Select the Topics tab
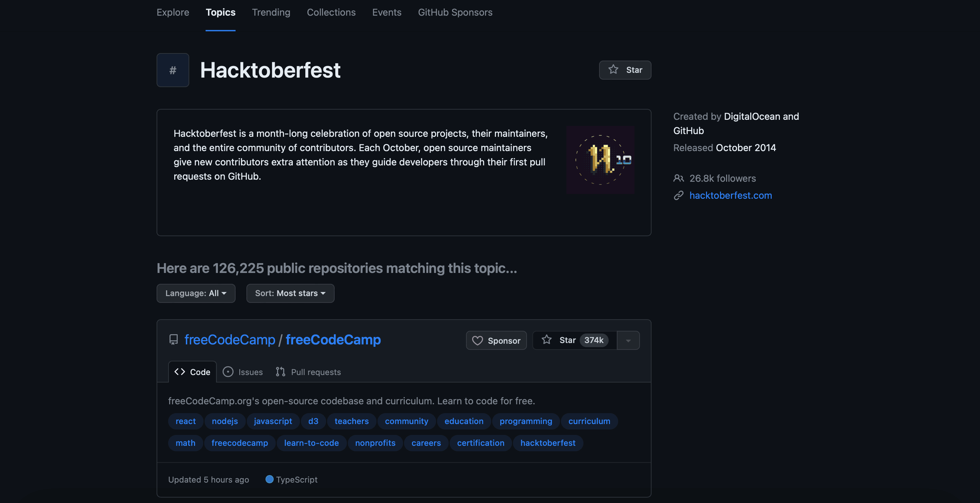The width and height of the screenshot is (980, 503). click(x=220, y=12)
